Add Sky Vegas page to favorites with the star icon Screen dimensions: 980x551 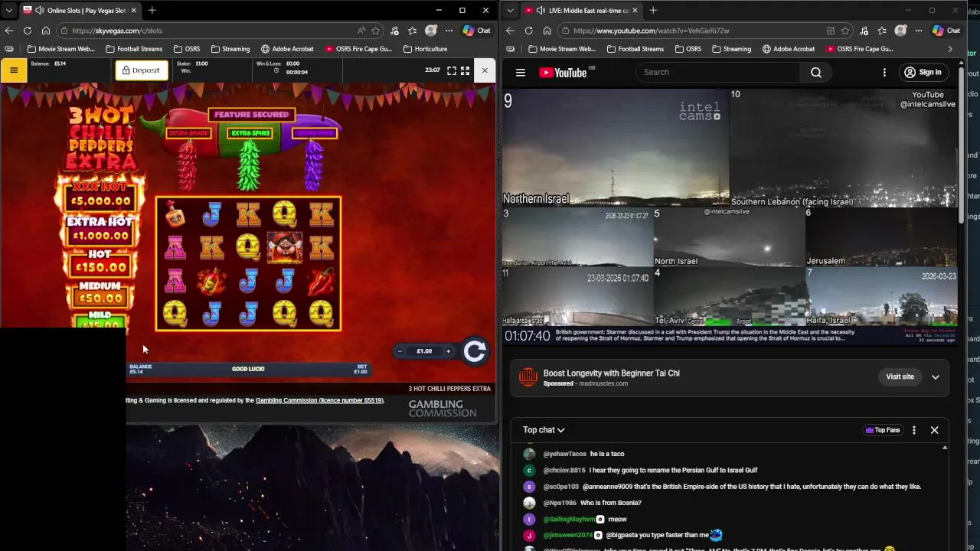coord(375,31)
